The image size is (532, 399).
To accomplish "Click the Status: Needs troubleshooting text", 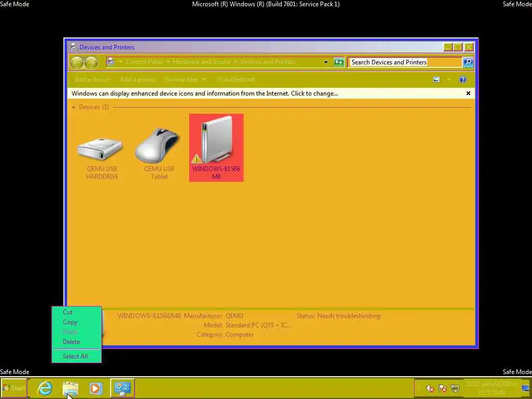I will 338,316.
